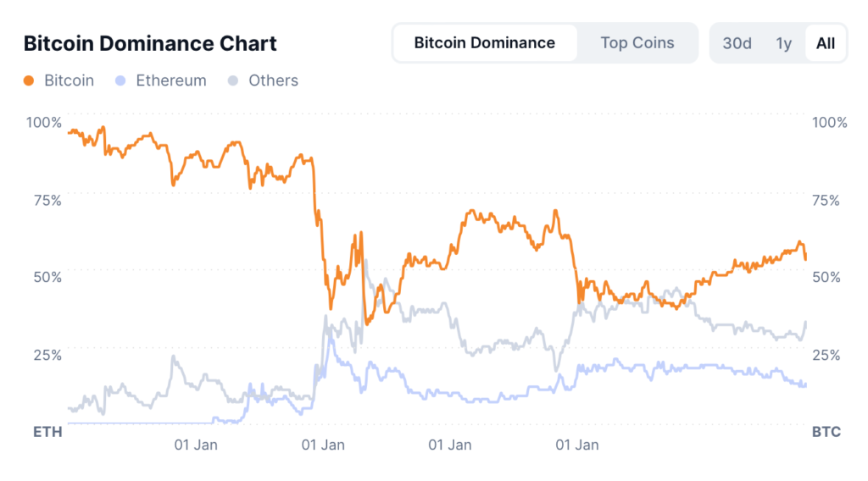Click the BTC axis label at bottom right
Viewport: 868px width, 481px height.
point(826,432)
